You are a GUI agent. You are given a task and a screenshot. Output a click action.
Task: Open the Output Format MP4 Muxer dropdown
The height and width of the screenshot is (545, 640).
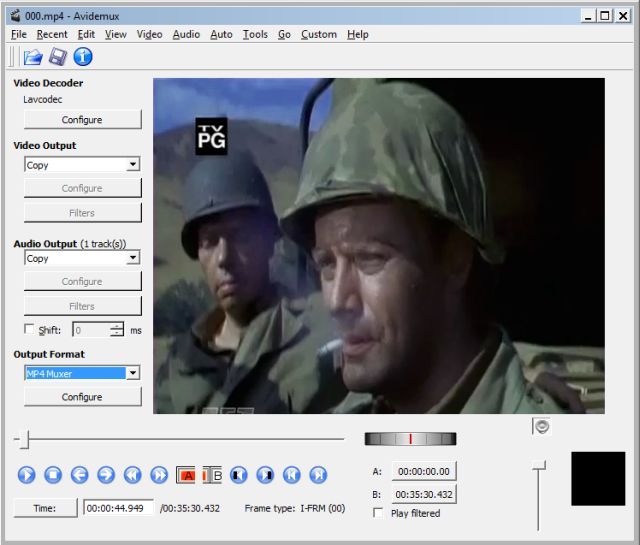(x=133, y=373)
